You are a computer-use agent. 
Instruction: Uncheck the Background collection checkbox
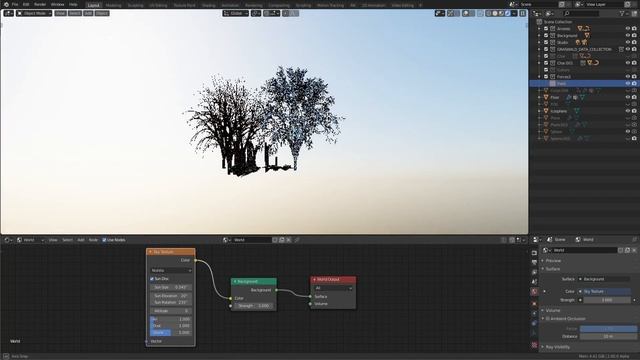pyautogui.click(x=546, y=36)
